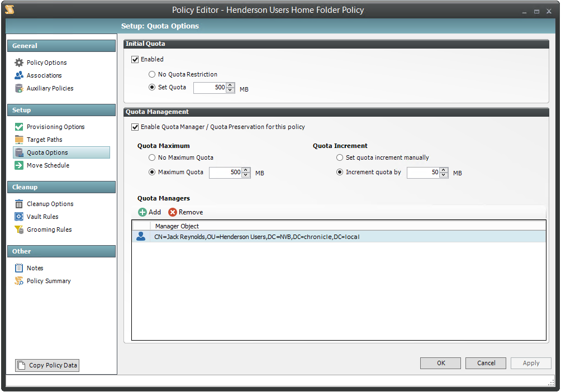The height and width of the screenshot is (392, 561).
Task: Open Cleanup Options page
Action: (x=50, y=204)
